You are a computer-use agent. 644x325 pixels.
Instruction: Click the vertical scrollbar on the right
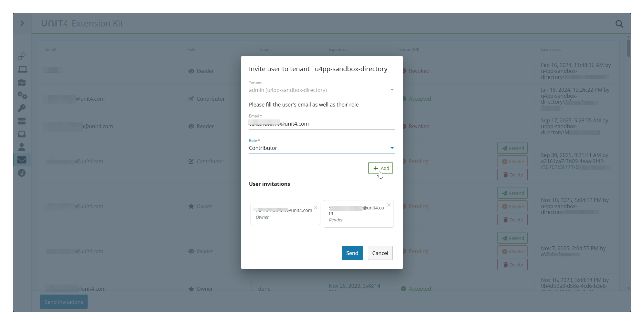pos(628,49)
